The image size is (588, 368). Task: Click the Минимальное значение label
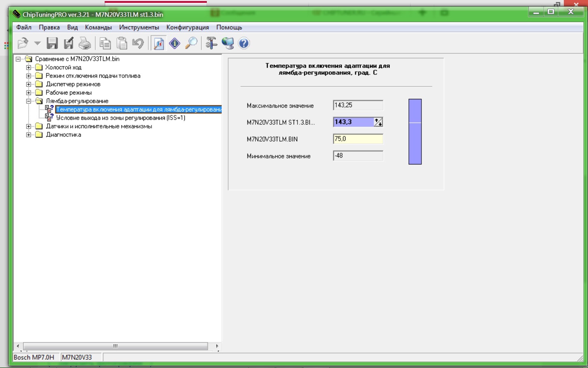tap(279, 156)
